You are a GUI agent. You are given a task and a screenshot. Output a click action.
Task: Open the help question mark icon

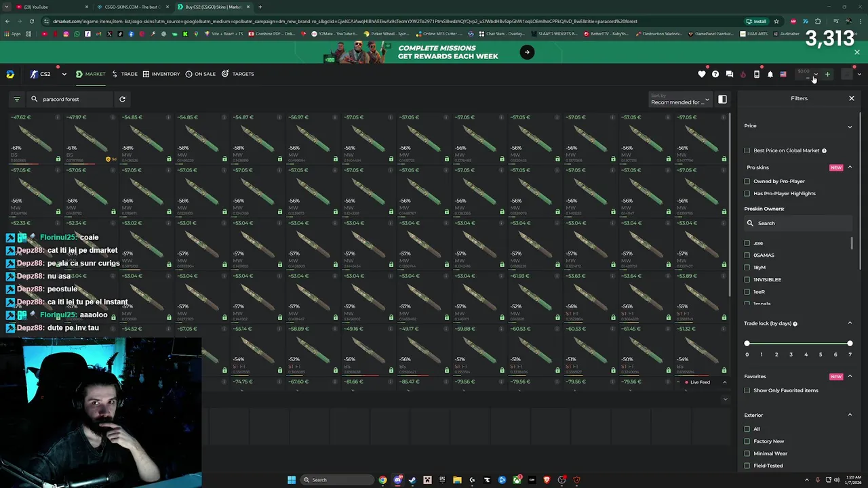[715, 74]
